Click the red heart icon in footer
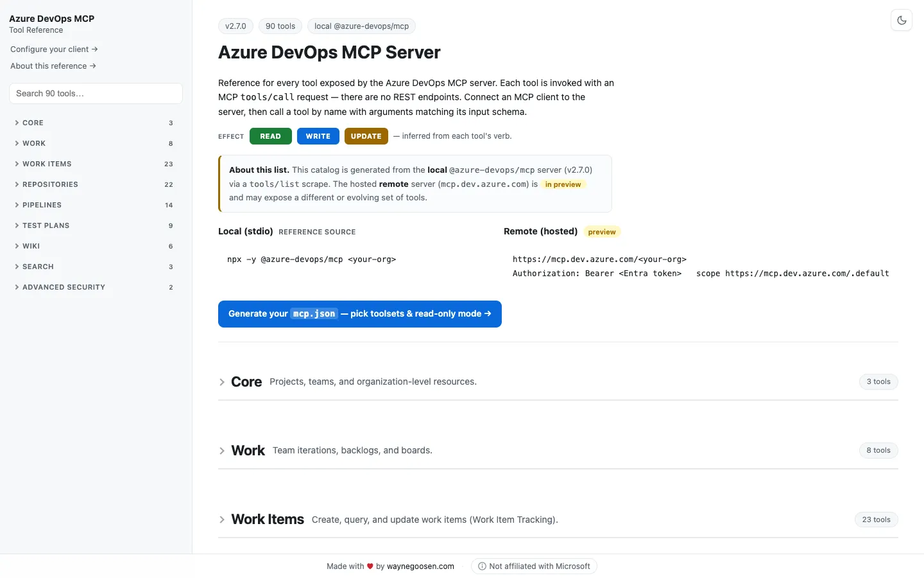924x578 pixels. [x=370, y=566]
